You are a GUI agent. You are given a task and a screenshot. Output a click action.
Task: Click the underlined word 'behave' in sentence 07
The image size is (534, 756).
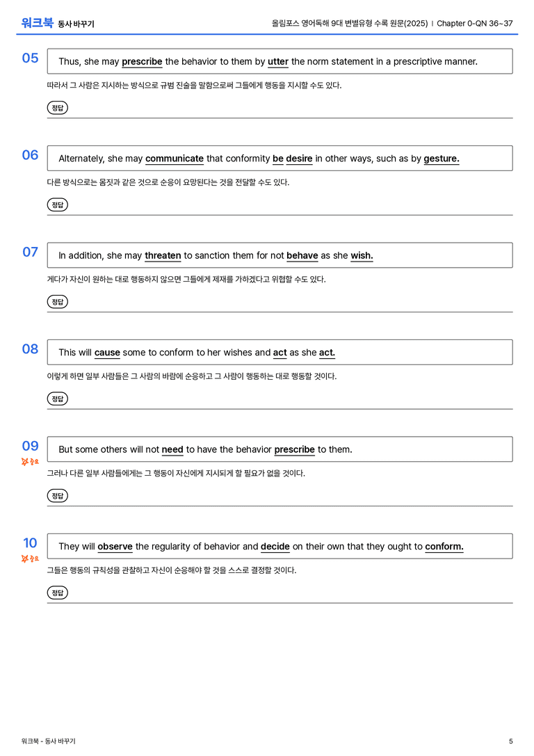[302, 255]
